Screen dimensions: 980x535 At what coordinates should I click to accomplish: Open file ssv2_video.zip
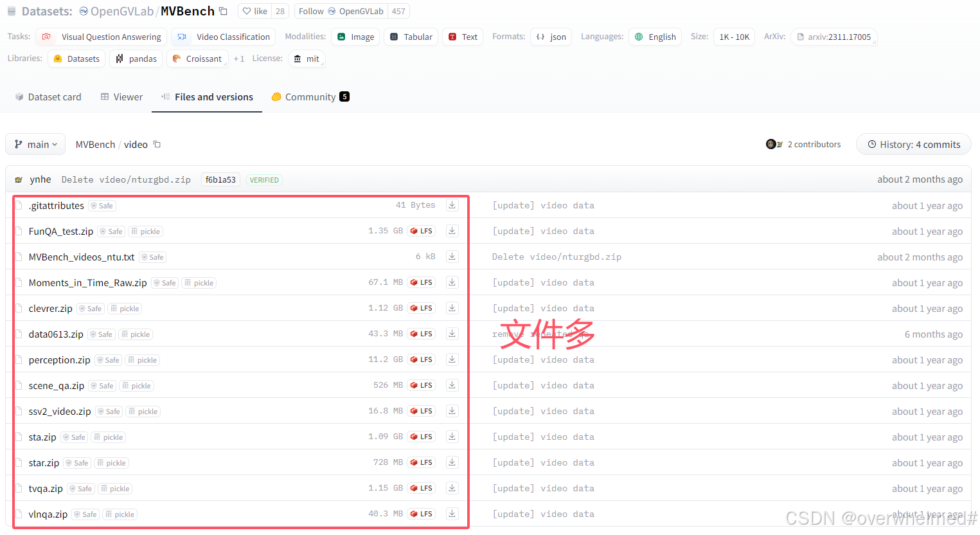coord(60,412)
